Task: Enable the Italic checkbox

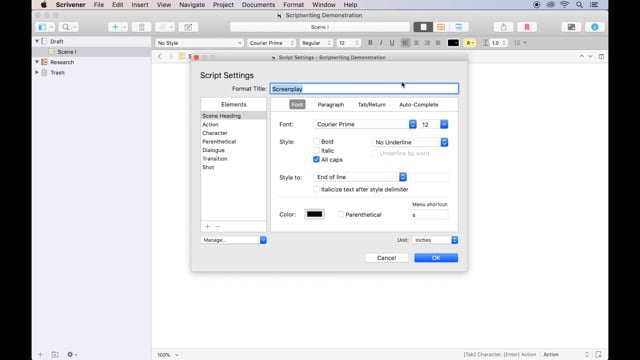Action: coord(316,151)
